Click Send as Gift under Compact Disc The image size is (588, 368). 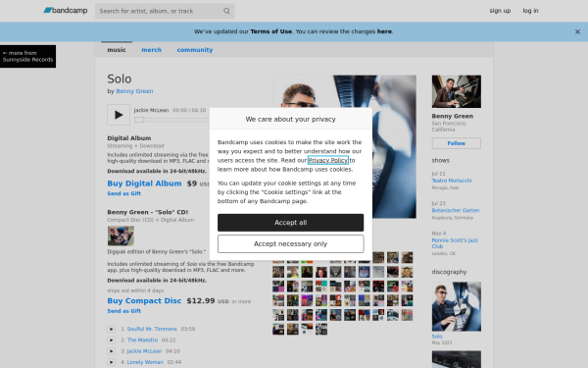click(x=124, y=311)
